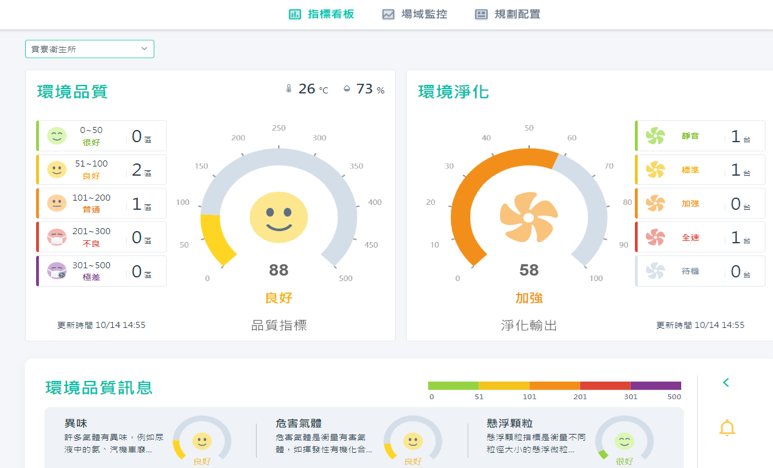Image resolution: width=773 pixels, height=468 pixels.
Task: Click the gray fan icon for 待機 mode
Action: [x=655, y=271]
